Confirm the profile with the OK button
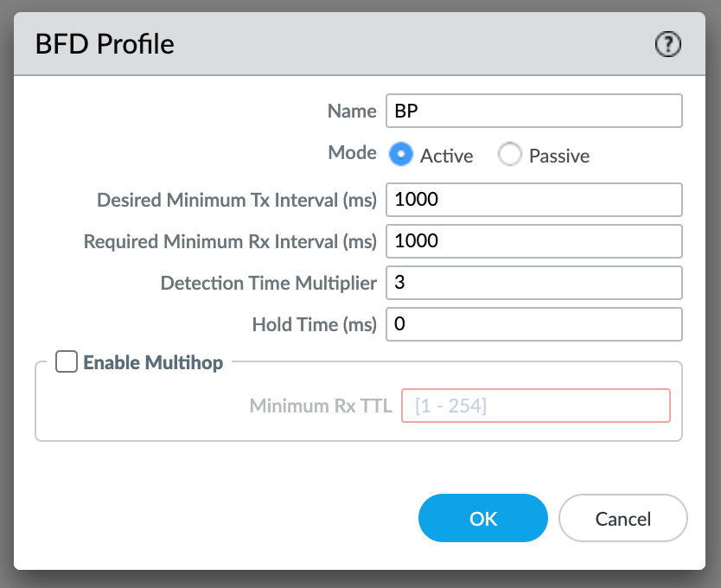The height and width of the screenshot is (588, 721). tap(483, 518)
